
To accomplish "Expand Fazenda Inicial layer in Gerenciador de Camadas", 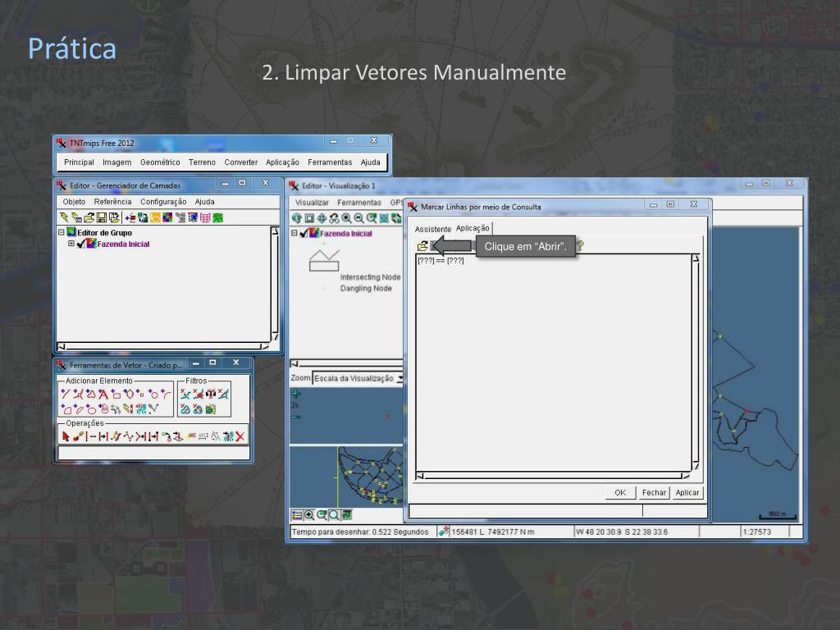I will coord(71,243).
